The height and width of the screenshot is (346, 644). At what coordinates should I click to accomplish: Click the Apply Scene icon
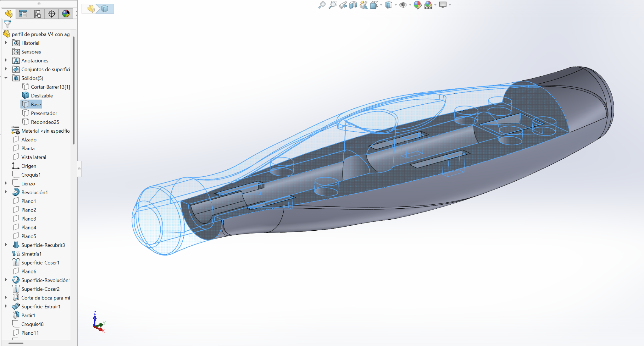(x=428, y=5)
